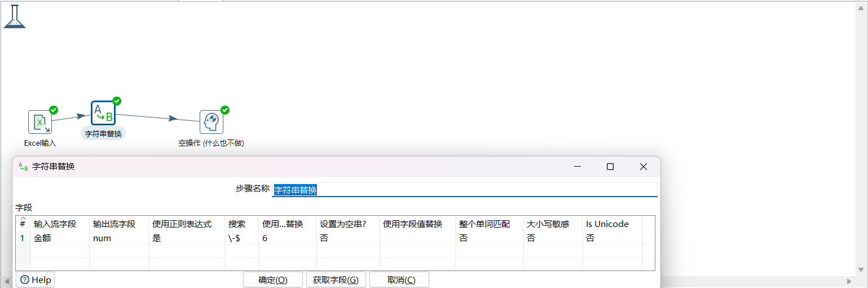868x288 pixels.
Task: Click the flask icon at top left
Action: pyautogui.click(x=15, y=16)
